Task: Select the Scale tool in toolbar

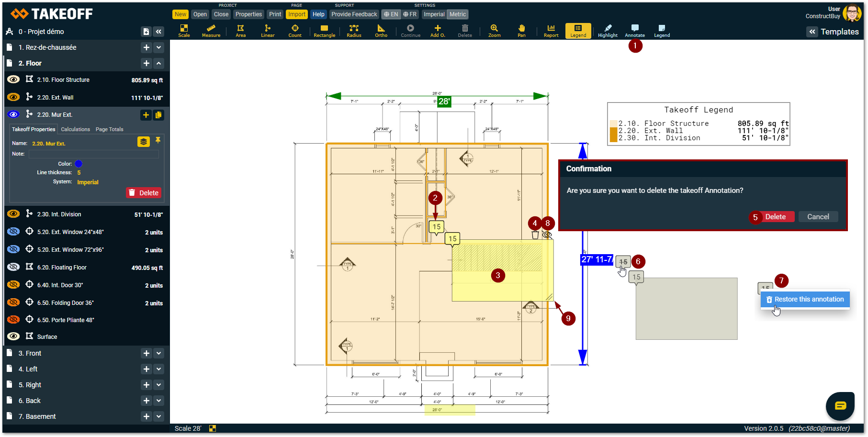Action: 184,31
